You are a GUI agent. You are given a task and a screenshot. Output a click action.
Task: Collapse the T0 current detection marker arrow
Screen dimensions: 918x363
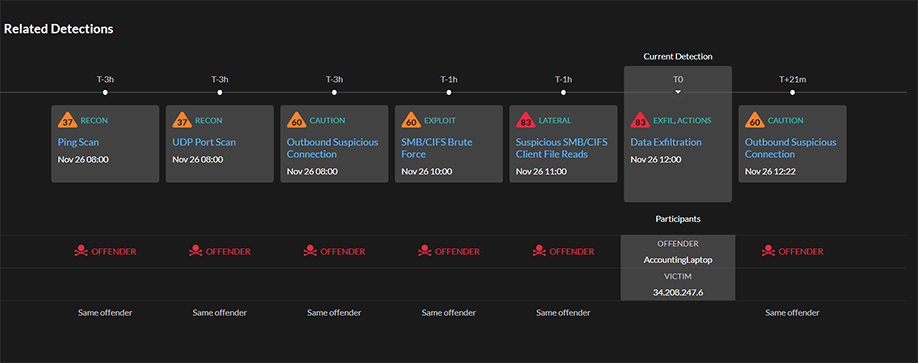click(x=678, y=92)
